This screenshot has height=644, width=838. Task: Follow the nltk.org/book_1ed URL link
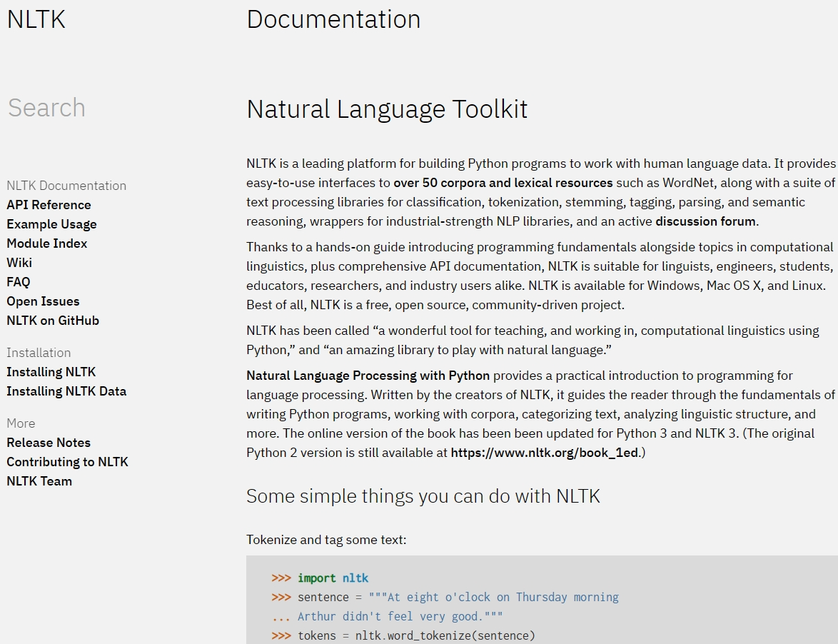tap(544, 453)
